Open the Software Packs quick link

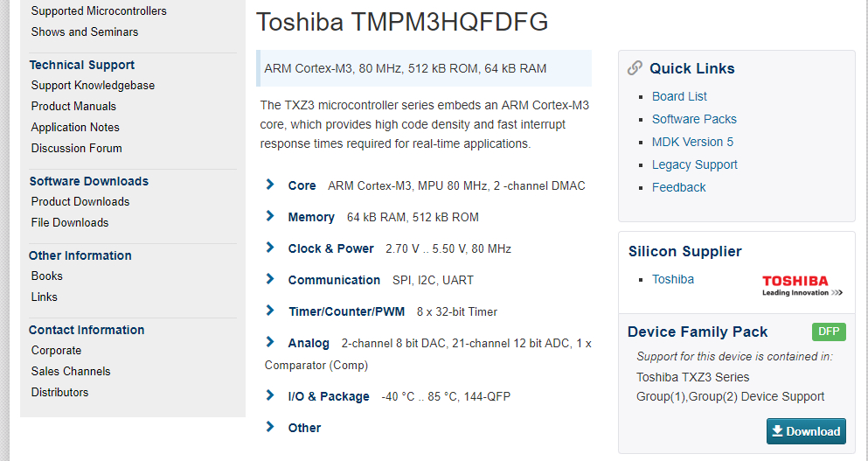tap(694, 119)
